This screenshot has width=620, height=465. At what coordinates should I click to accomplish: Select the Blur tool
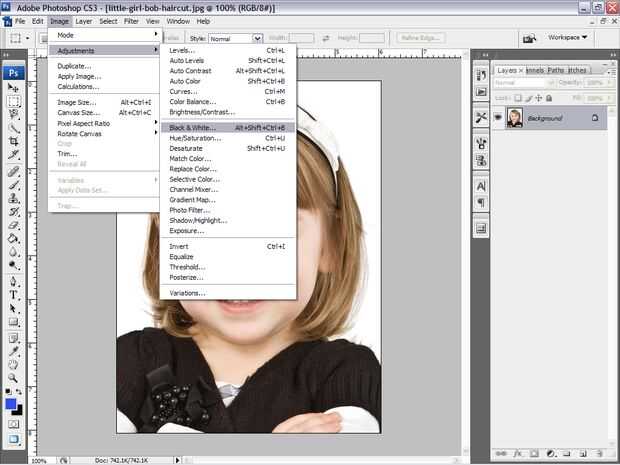point(13,252)
